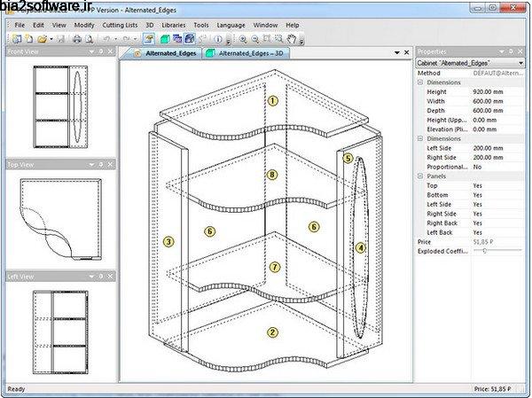Select the Depth value field

click(x=497, y=111)
